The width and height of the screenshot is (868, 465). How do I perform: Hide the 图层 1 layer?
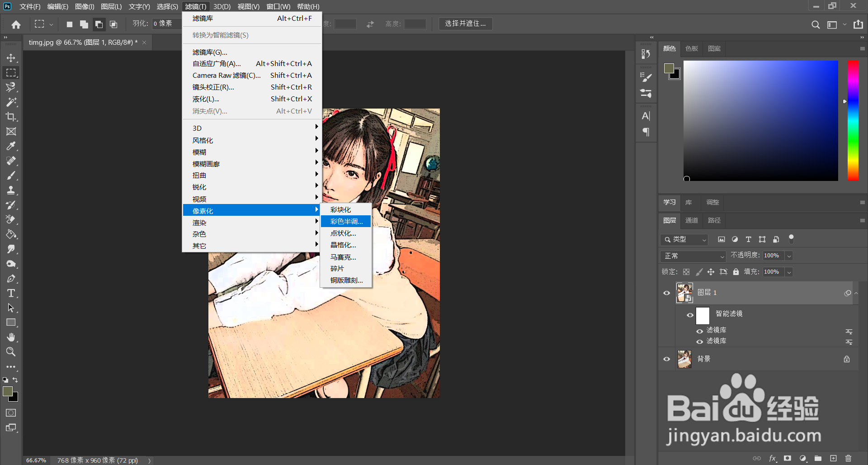pos(666,293)
